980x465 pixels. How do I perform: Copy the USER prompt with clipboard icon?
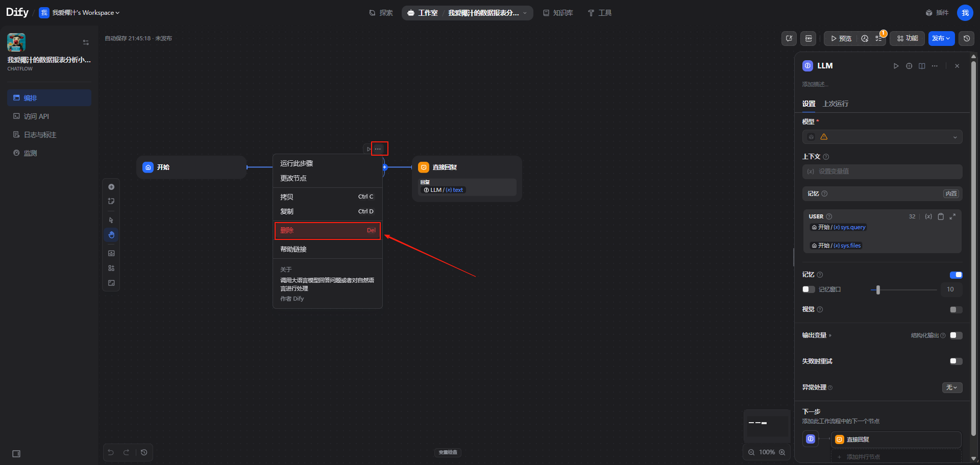[941, 216]
